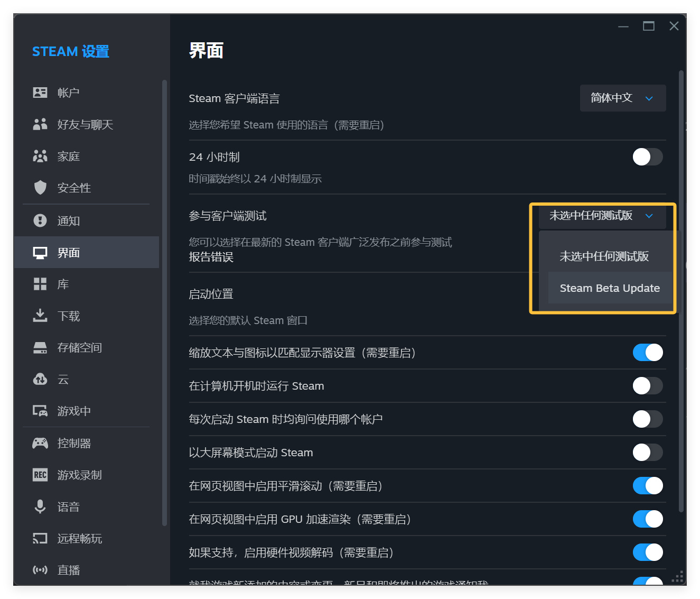The height and width of the screenshot is (599, 700).
Task: Click the 报告错误 link
Action: point(211,257)
